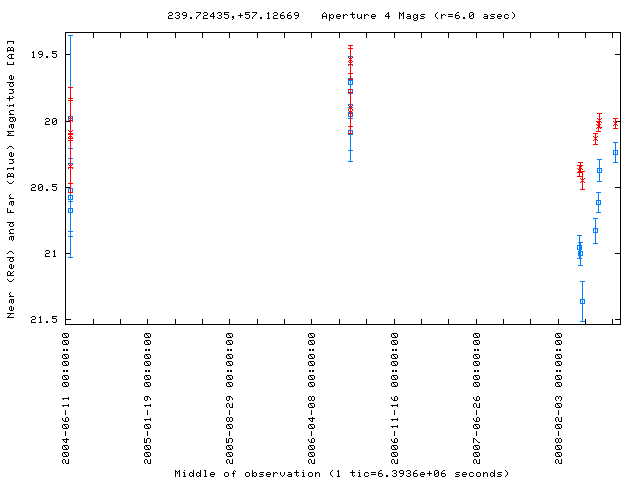Click the x-axis date label 2007-06-26 00:00:00

point(476,399)
